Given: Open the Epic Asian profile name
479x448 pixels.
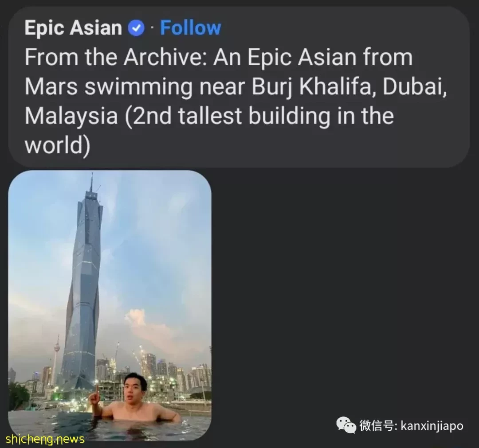Looking at the screenshot, I should pyautogui.click(x=73, y=28).
